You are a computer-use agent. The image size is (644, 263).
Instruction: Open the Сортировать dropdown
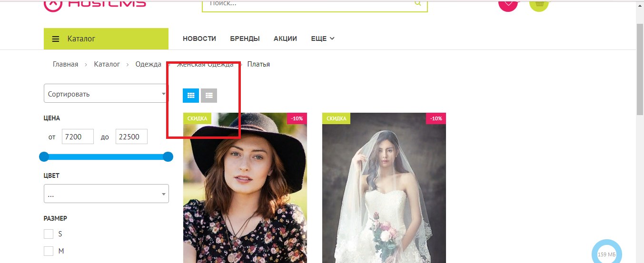(106, 94)
